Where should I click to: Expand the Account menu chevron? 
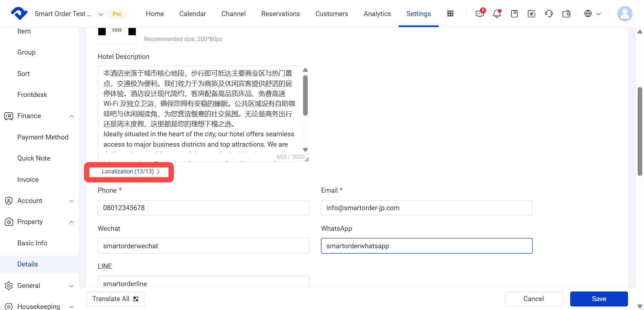pyautogui.click(x=72, y=201)
